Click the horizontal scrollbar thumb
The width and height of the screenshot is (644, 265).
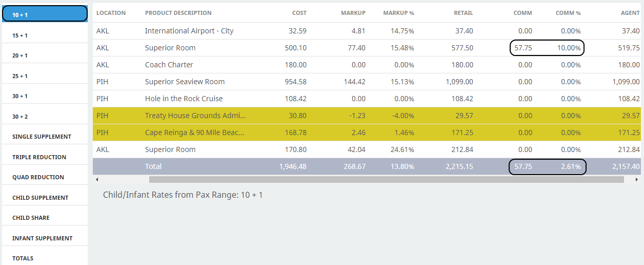click(x=386, y=180)
